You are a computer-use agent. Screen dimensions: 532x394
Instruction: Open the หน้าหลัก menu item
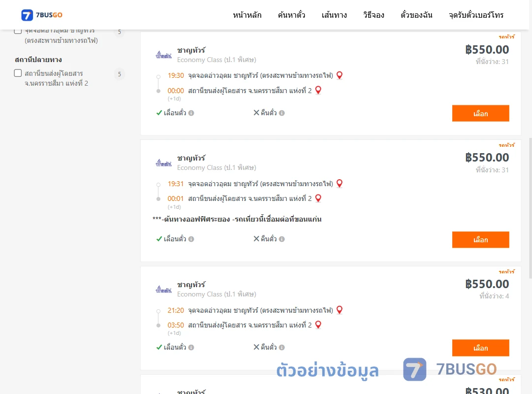point(247,15)
